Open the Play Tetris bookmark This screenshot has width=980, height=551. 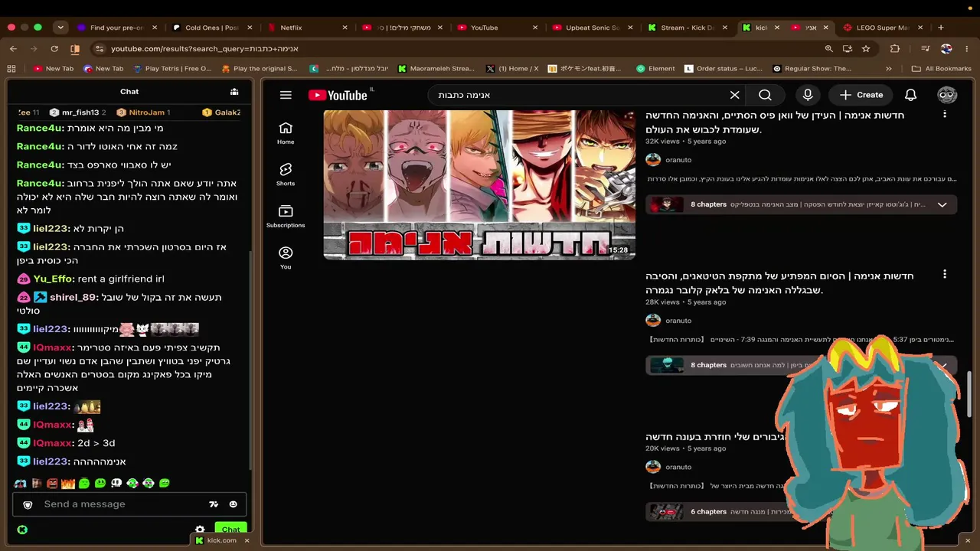[171, 68]
